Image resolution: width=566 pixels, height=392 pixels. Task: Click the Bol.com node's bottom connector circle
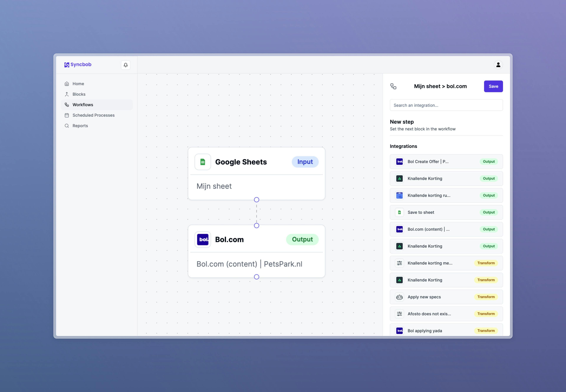click(x=256, y=277)
